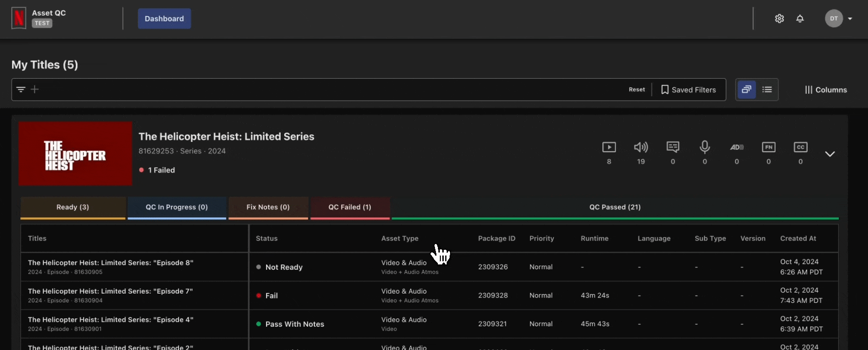Image resolution: width=868 pixels, height=350 pixels.
Task: Click the Titles column header
Action: (x=37, y=238)
